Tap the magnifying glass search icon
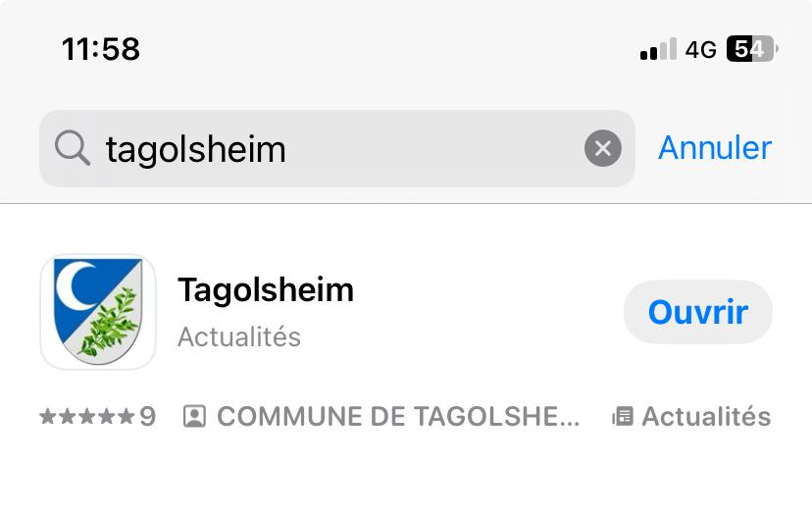The width and height of the screenshot is (812, 515). pyautogui.click(x=73, y=148)
